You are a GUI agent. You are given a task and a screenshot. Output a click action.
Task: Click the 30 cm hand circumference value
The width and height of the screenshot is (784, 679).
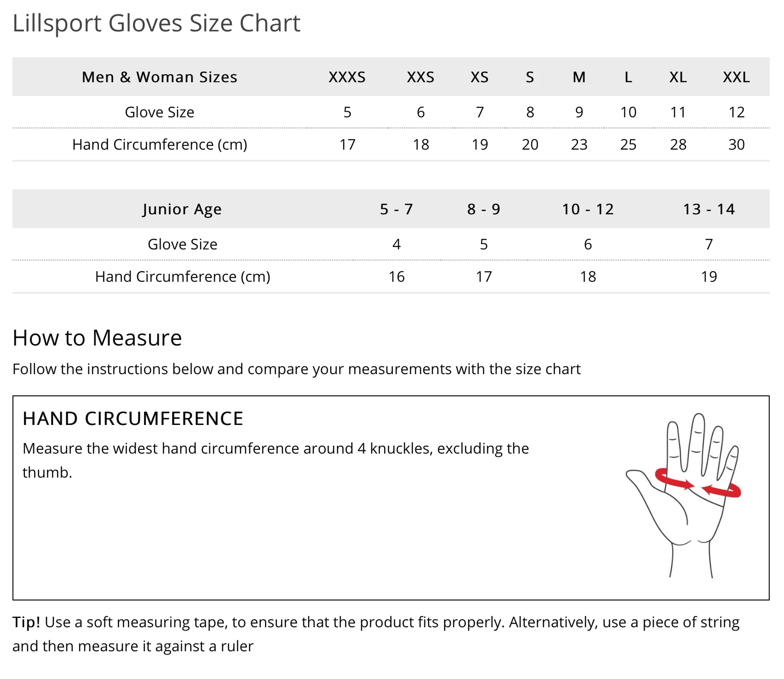pyautogui.click(x=736, y=145)
